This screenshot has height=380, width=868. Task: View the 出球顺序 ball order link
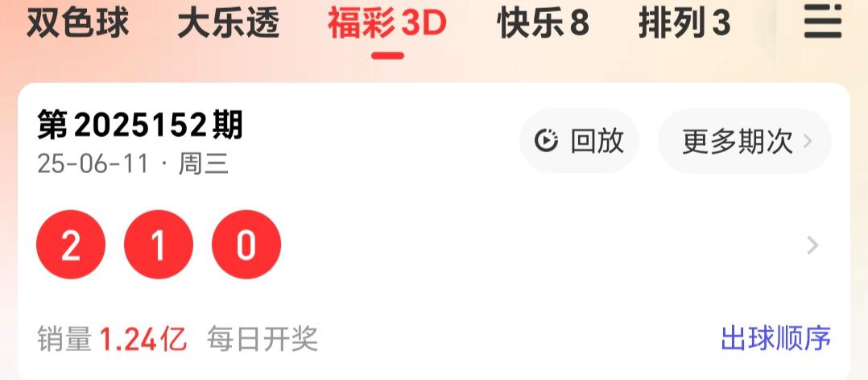pos(775,338)
